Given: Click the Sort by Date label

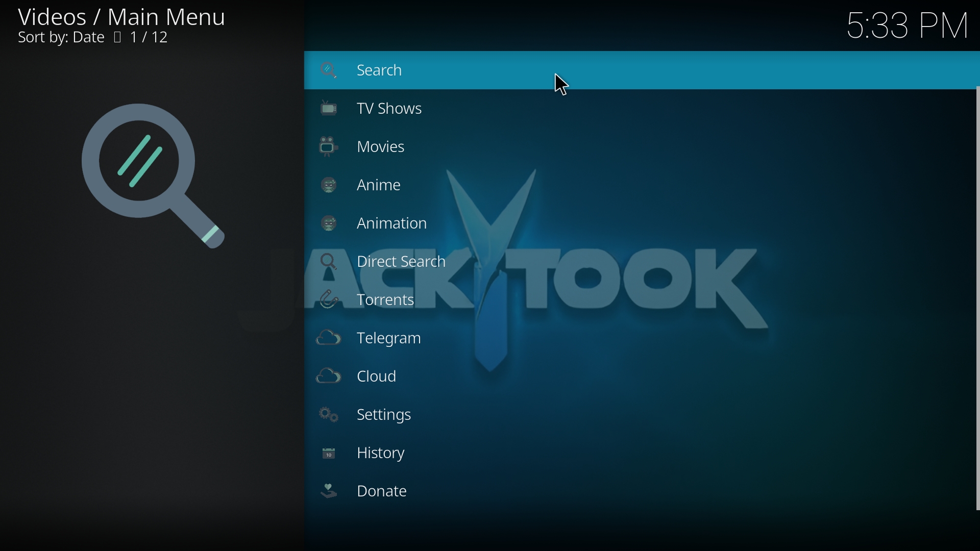Looking at the screenshot, I should click(61, 38).
